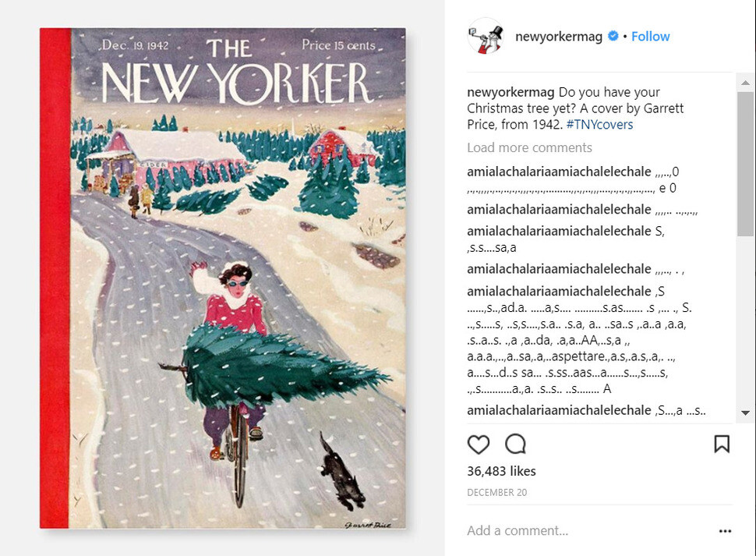Open first amialachalariaamiachalelechale commenter profile
Image resolution: width=756 pixels, height=556 pixels.
pyautogui.click(x=559, y=172)
